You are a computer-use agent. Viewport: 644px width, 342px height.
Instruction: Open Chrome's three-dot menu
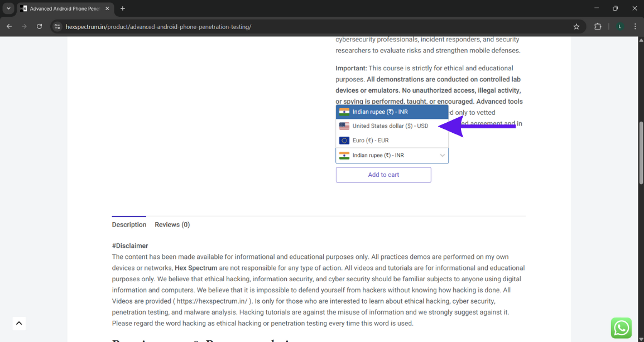click(x=635, y=26)
